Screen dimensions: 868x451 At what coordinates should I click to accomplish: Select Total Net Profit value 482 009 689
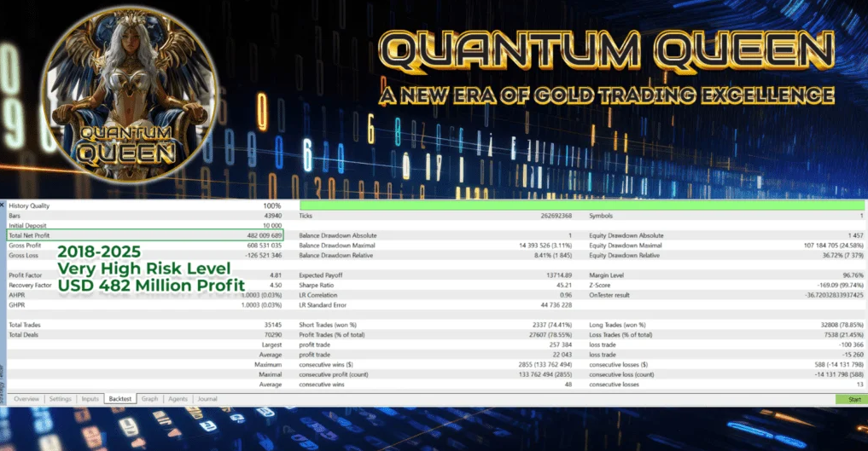coord(264,235)
